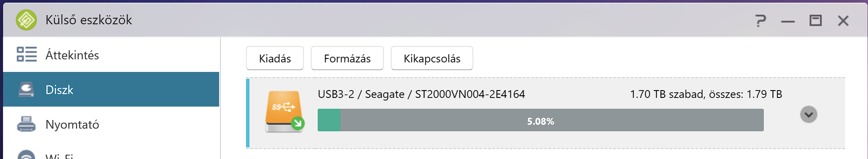
Task: Click the partially visible Wi-Fi icon
Action: (x=26, y=155)
